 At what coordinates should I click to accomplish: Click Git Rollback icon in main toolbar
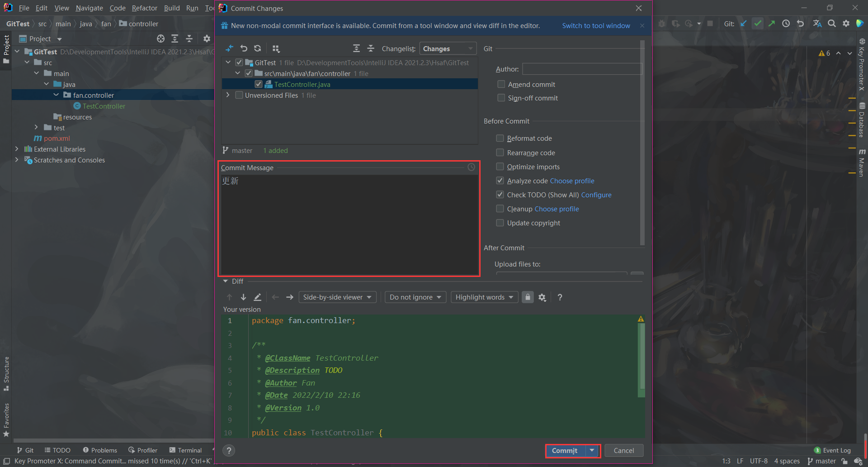click(800, 24)
